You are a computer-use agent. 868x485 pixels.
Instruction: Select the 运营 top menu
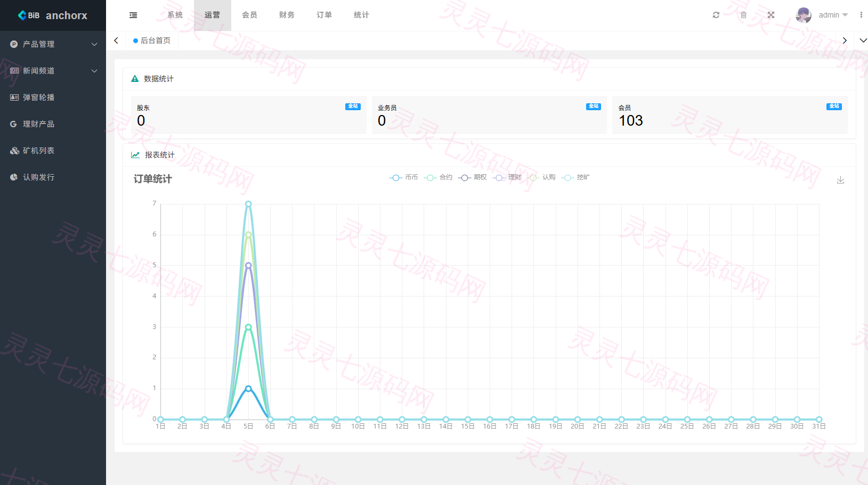213,15
